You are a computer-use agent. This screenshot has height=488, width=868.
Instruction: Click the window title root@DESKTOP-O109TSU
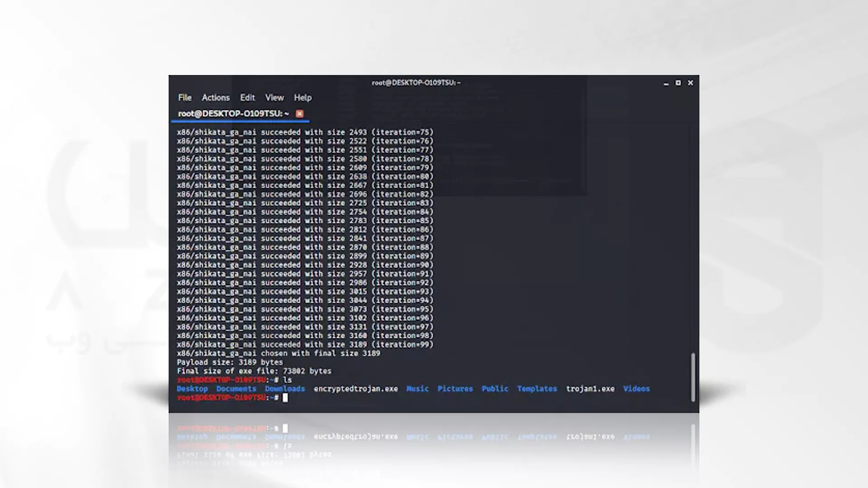(x=416, y=83)
